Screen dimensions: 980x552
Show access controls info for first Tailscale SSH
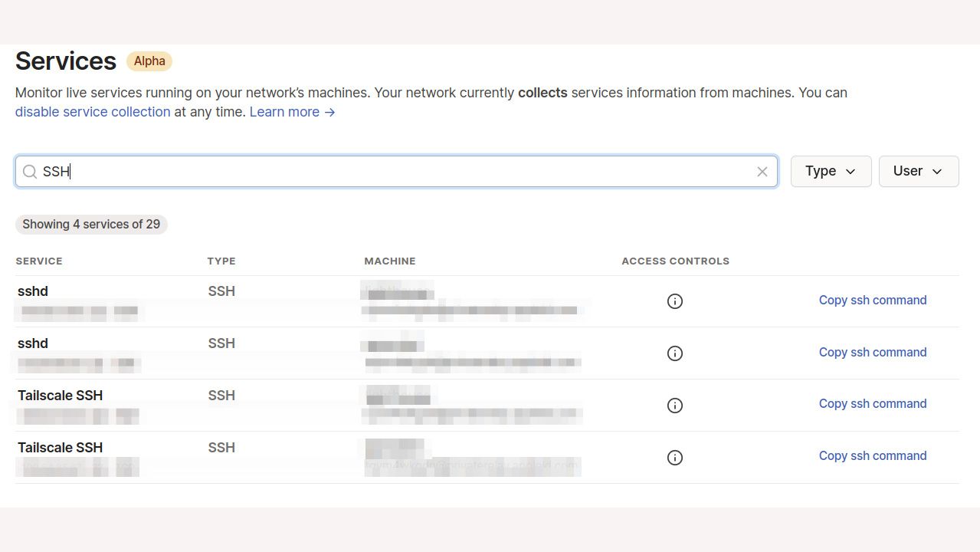[x=675, y=406]
